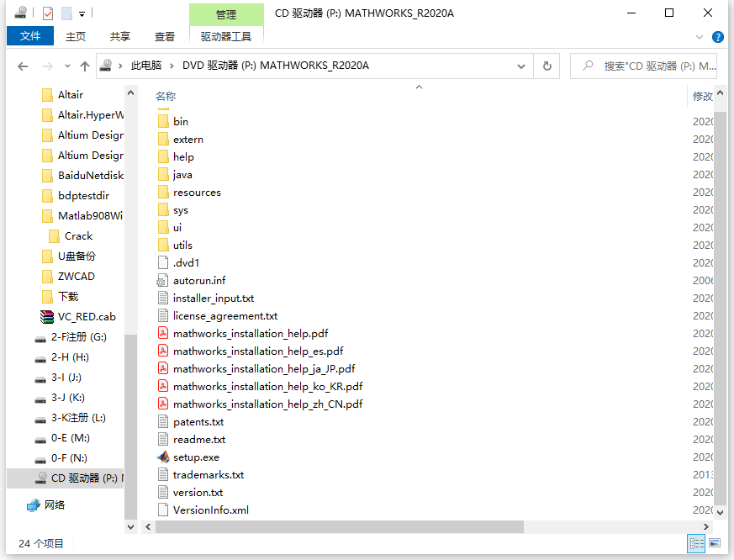Click the 管理 contextual tab header

click(x=226, y=14)
